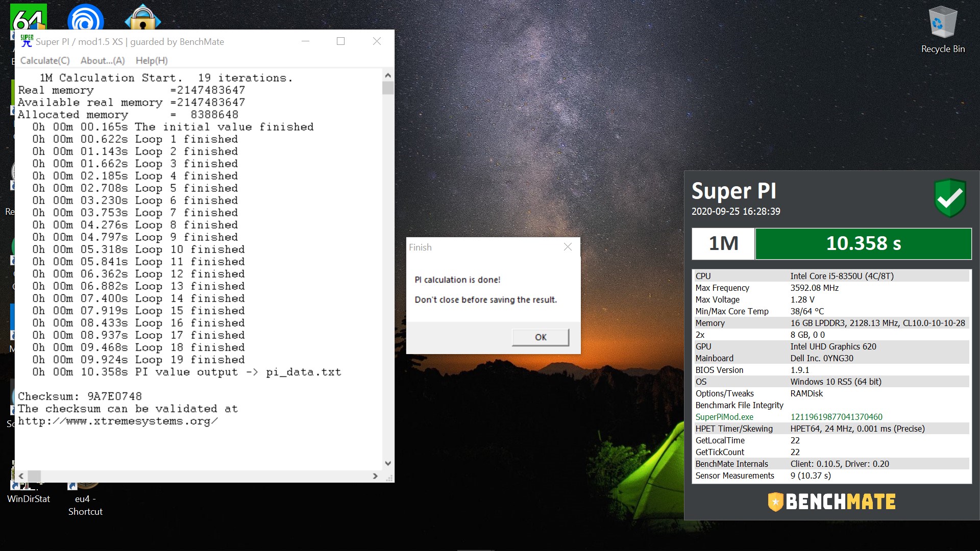
Task: Close the Super PI window
Action: [x=377, y=41]
